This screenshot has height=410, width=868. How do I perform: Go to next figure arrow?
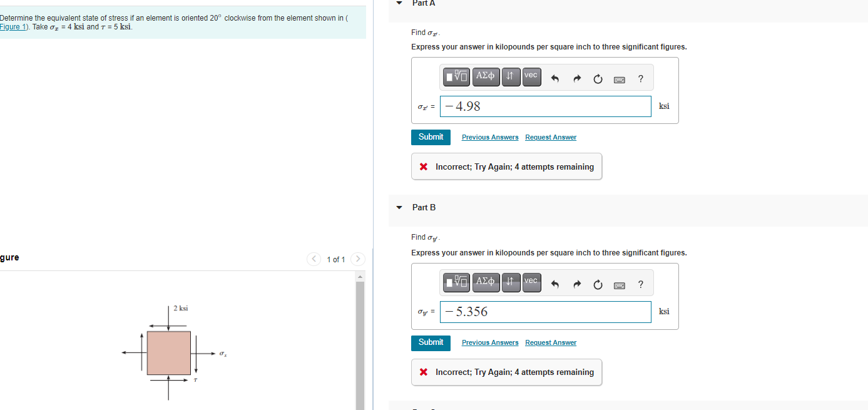(x=357, y=259)
